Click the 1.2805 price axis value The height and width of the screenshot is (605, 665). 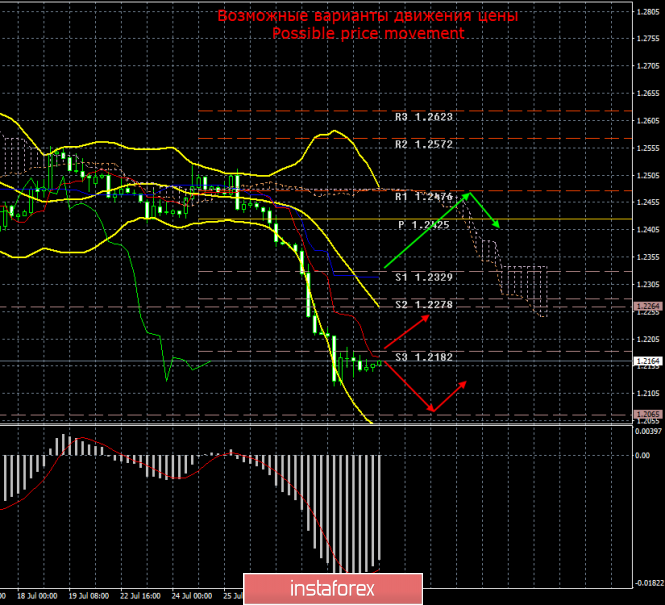tap(648, 12)
